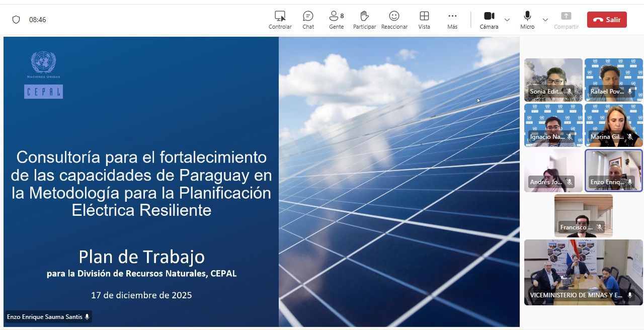Image resolution: width=644 pixels, height=330 pixels.
Task: Click the Compartir share button
Action: tap(566, 20)
